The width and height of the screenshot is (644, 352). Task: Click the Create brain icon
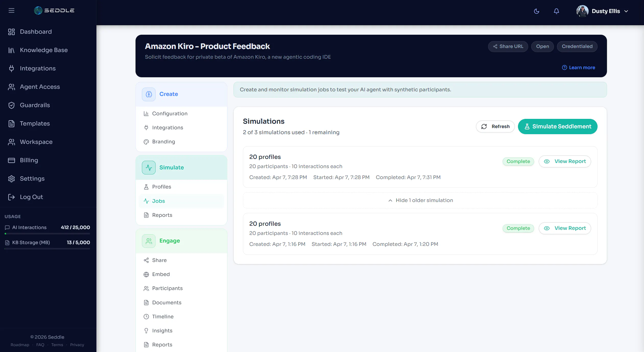(x=149, y=94)
